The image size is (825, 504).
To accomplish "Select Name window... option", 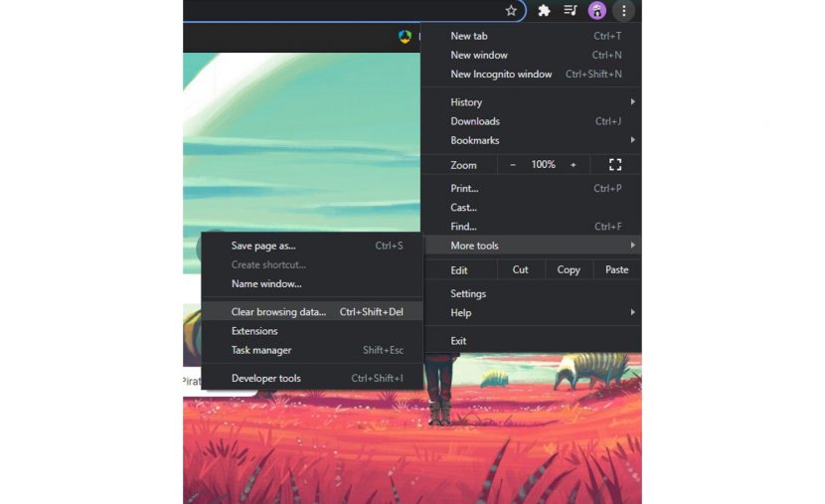I will (312, 284).
